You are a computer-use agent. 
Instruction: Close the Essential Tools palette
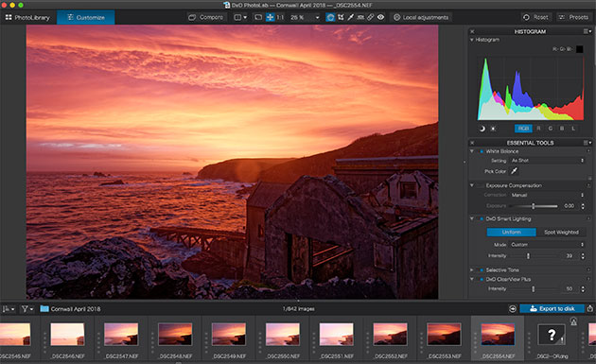tap(472, 143)
